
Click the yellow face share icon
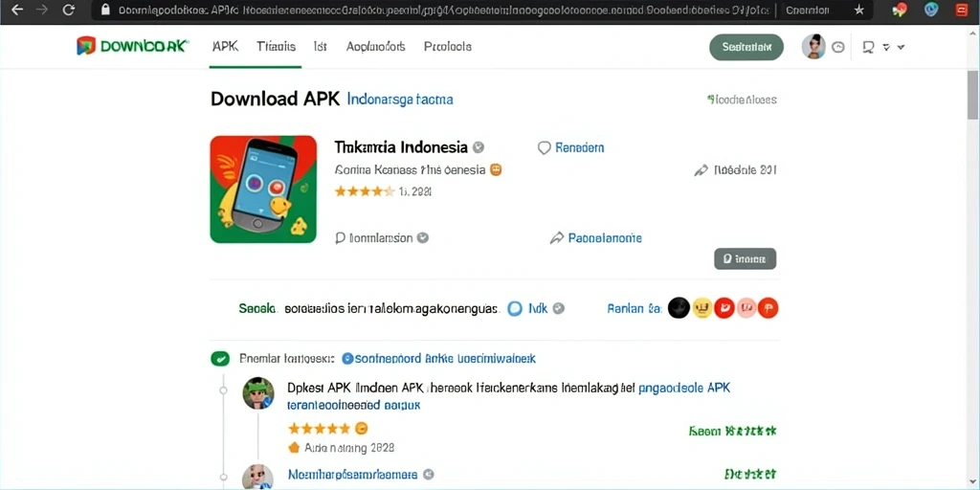click(x=702, y=307)
